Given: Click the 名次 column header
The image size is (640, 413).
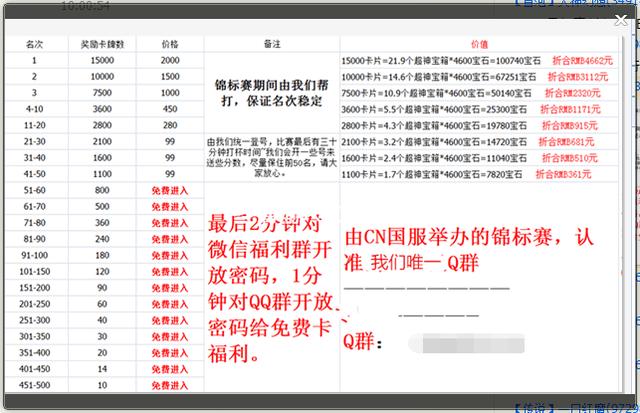Looking at the screenshot, I should click(x=34, y=44).
